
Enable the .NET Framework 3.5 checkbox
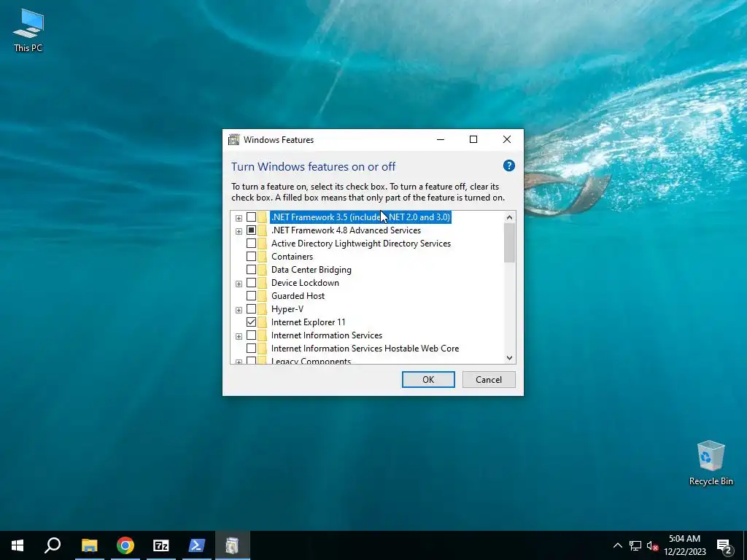point(251,217)
